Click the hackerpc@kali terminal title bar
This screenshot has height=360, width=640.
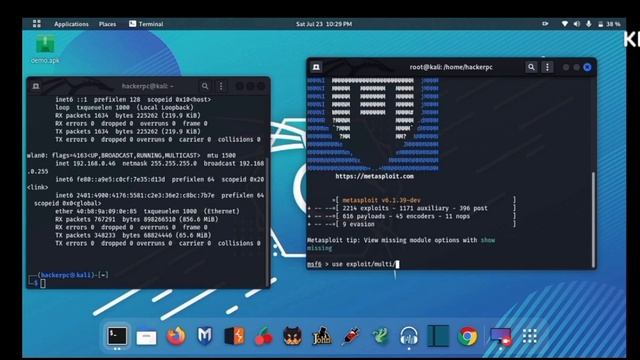[x=148, y=86]
